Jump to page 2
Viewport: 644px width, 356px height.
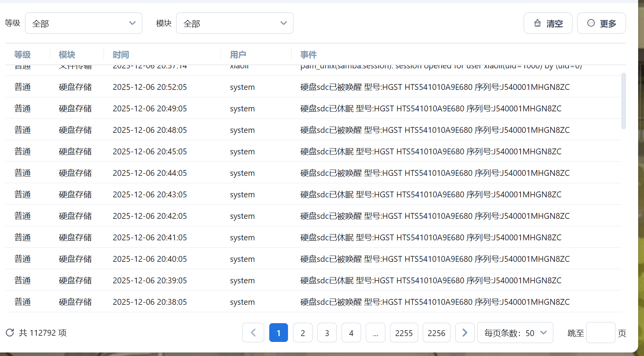[x=303, y=333]
